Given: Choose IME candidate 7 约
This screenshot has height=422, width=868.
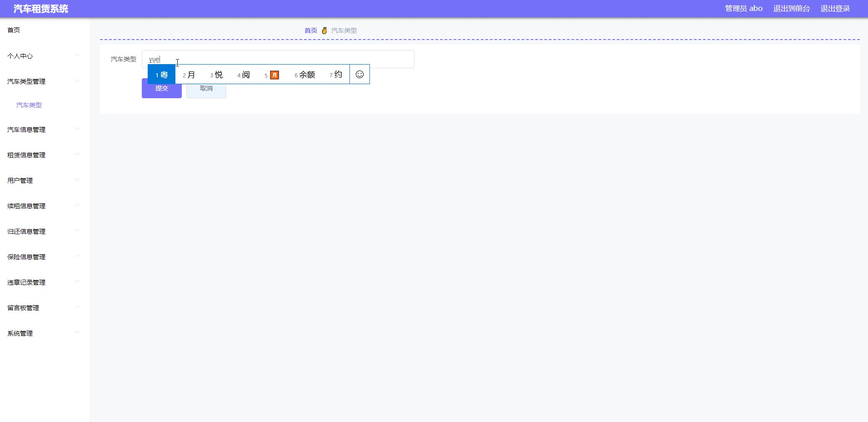Looking at the screenshot, I should click(x=336, y=75).
